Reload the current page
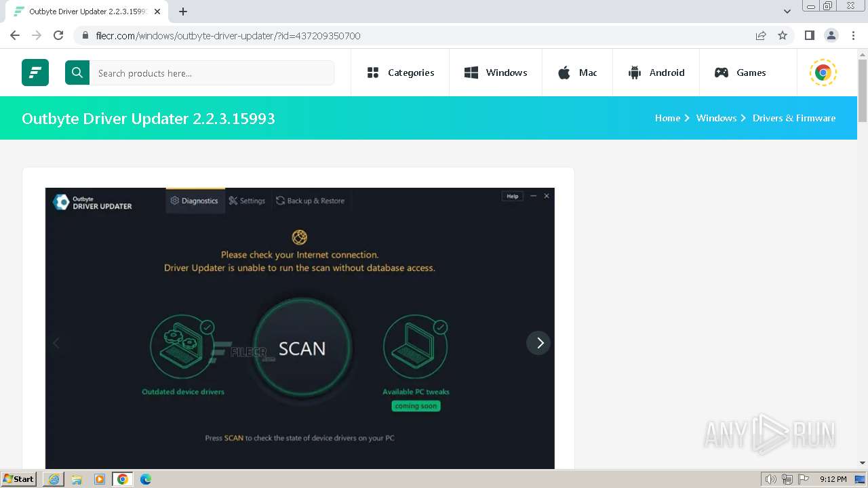The image size is (868, 488). [x=58, y=35]
